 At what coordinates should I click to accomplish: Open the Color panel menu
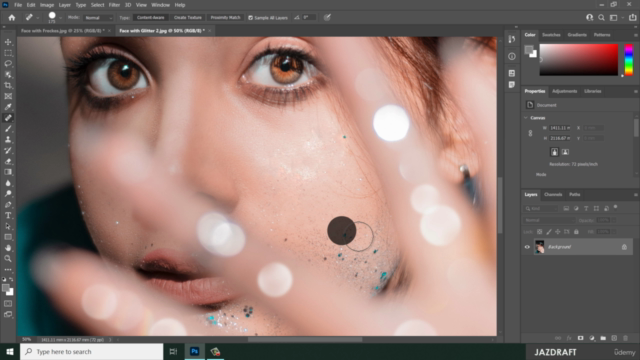point(636,35)
